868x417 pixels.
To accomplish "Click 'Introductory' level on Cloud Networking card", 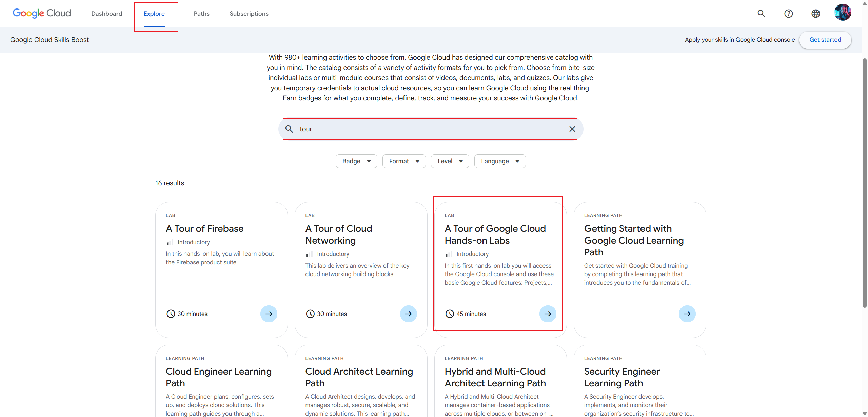I will click(333, 254).
